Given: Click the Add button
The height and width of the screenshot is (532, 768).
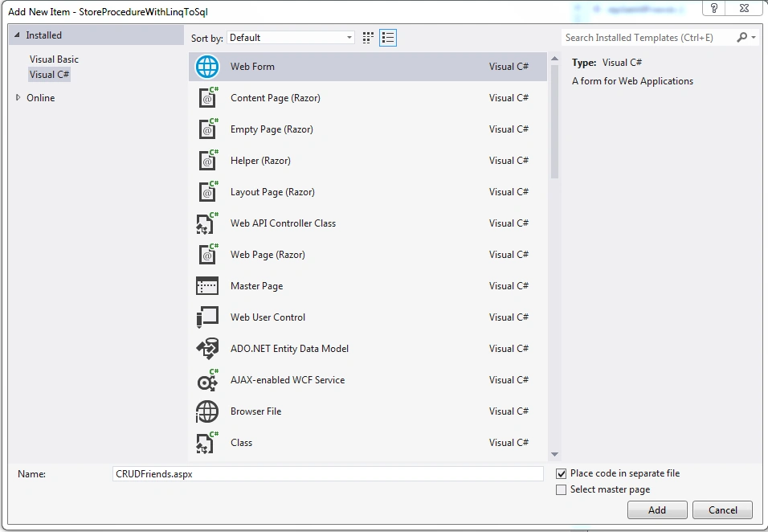Looking at the screenshot, I should tap(657, 510).
